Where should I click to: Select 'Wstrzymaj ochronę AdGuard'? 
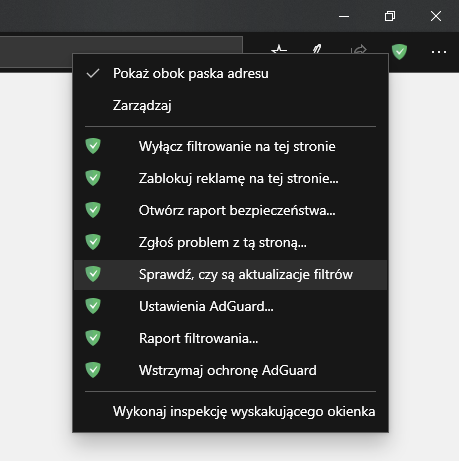(230, 370)
